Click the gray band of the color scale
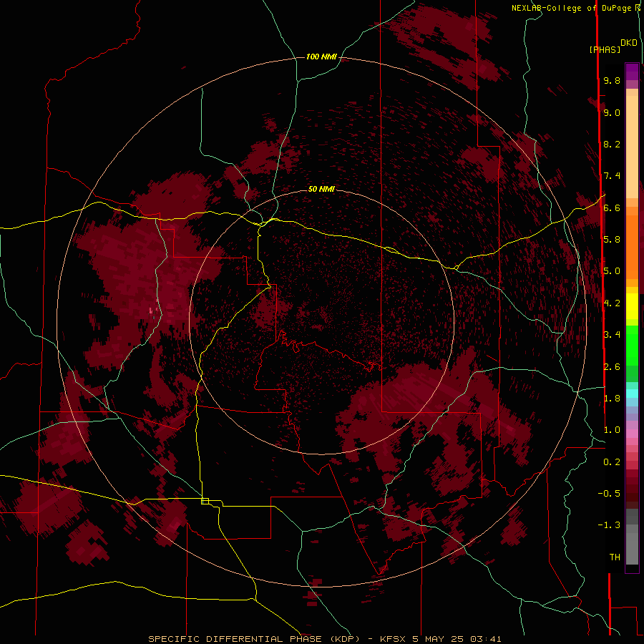Viewport: 644px width, 644px height. (x=632, y=537)
